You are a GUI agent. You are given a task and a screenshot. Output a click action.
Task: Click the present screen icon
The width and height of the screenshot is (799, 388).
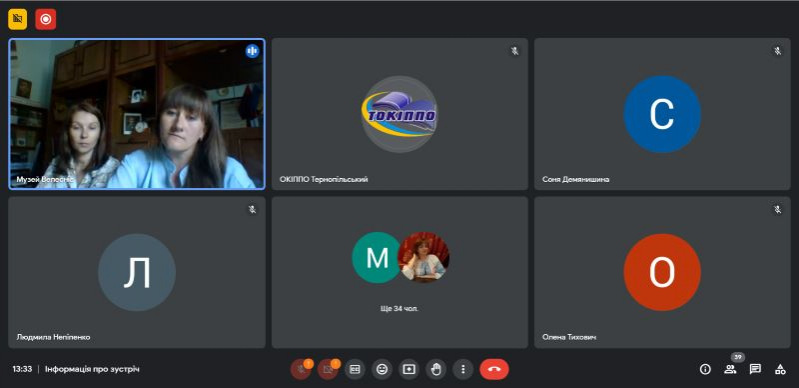409,369
